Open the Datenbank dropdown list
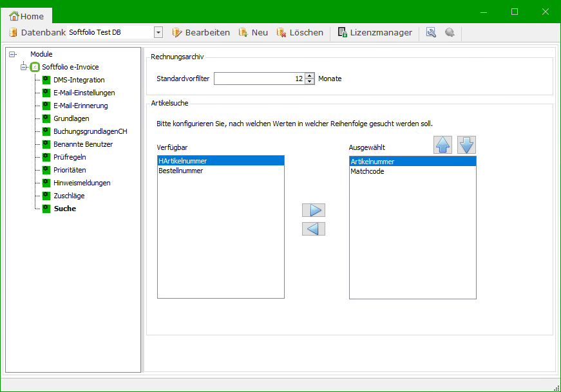 pos(158,32)
